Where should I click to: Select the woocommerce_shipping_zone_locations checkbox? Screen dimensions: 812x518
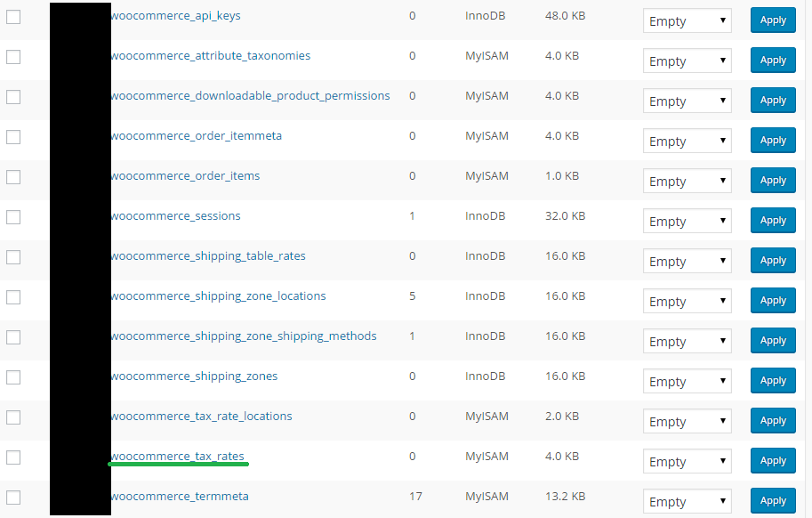(x=13, y=296)
